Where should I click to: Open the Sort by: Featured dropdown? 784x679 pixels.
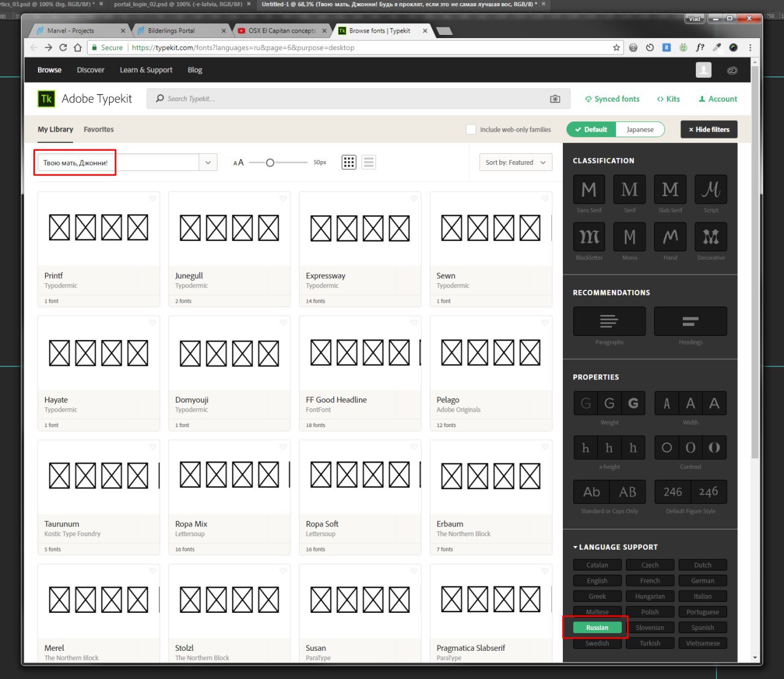pos(515,162)
